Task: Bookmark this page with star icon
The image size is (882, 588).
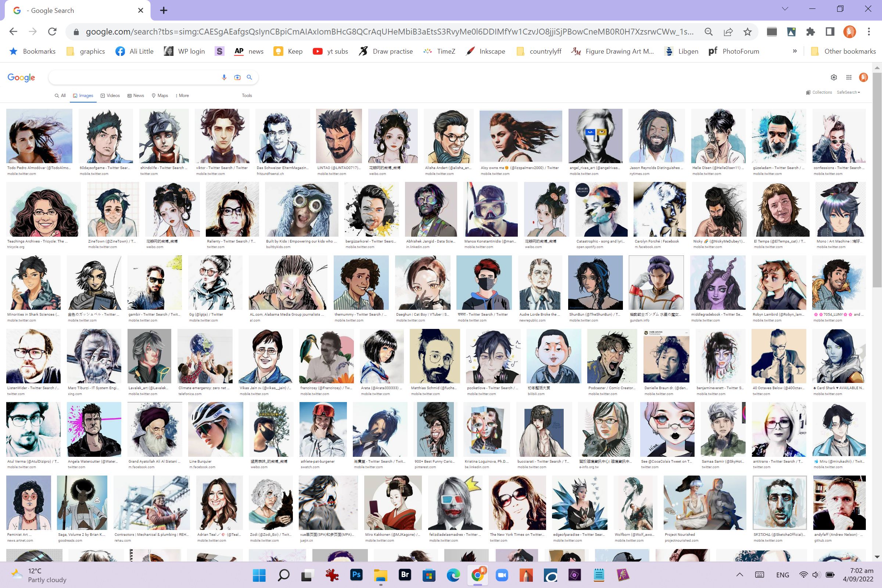Action: pyautogui.click(x=747, y=32)
